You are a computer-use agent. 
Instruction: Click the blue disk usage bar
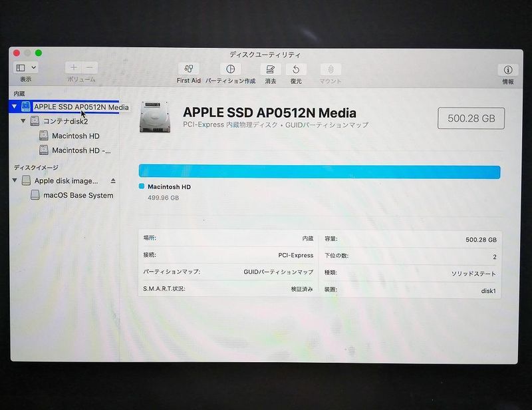(x=319, y=171)
